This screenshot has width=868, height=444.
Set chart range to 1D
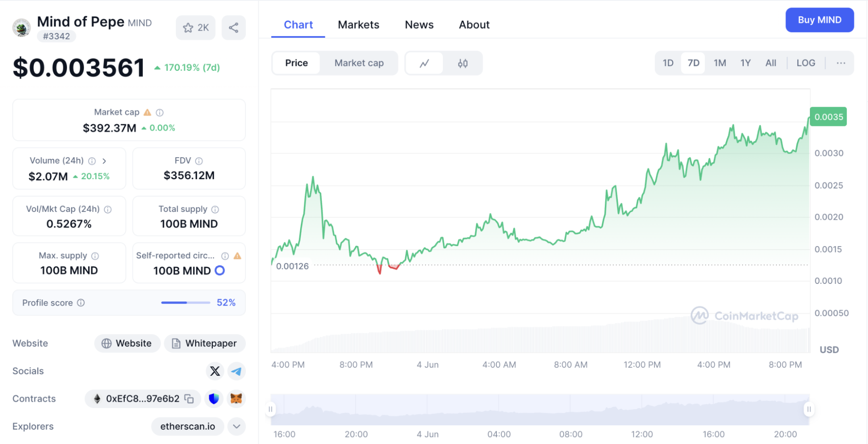point(668,63)
